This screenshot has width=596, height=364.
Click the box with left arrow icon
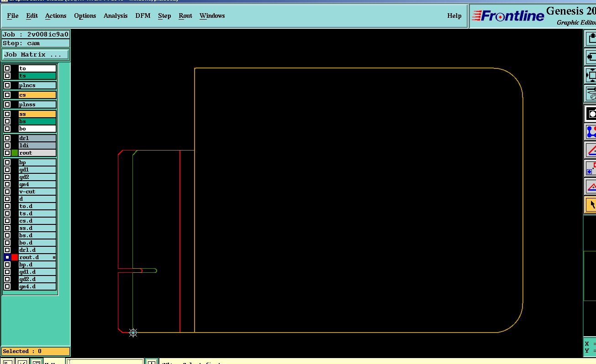591,57
